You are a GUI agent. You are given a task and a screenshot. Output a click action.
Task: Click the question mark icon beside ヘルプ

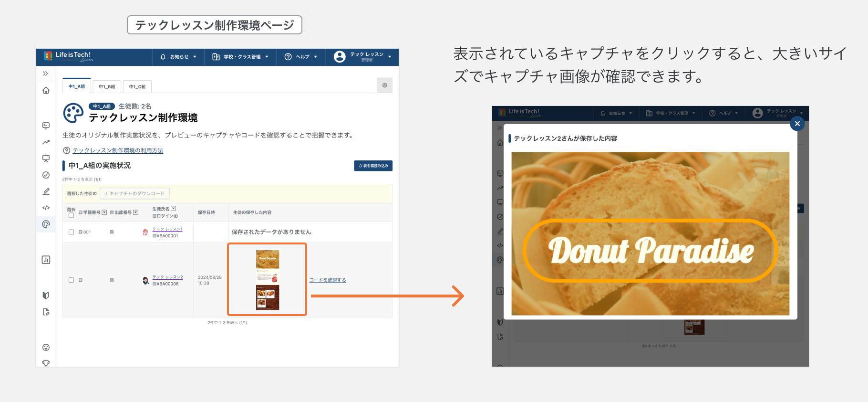(x=288, y=57)
